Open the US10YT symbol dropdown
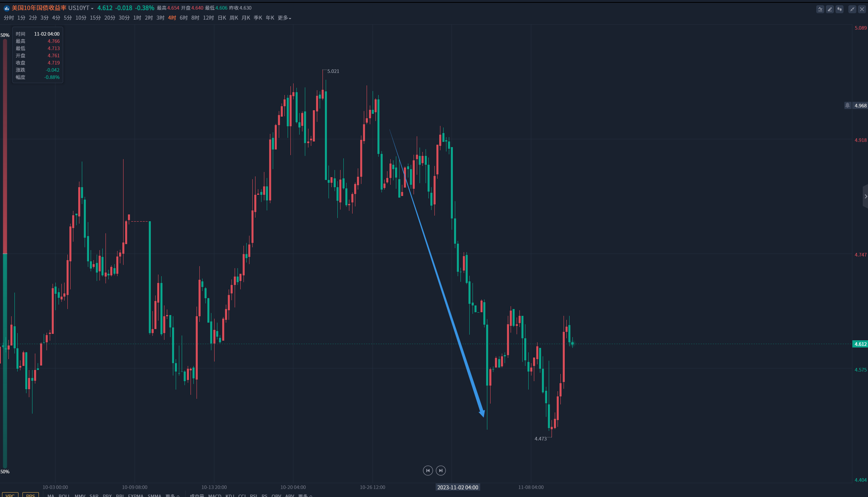The height and width of the screenshot is (497, 868). 81,8
